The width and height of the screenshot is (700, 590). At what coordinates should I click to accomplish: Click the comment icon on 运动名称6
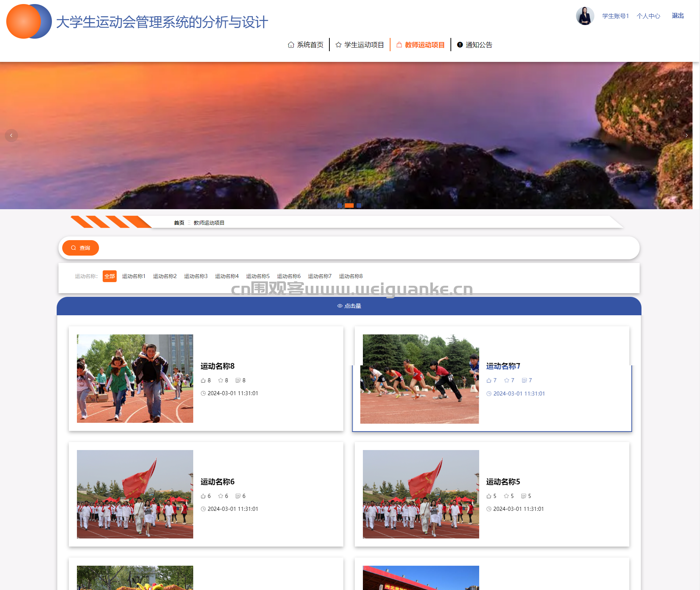pyautogui.click(x=238, y=496)
